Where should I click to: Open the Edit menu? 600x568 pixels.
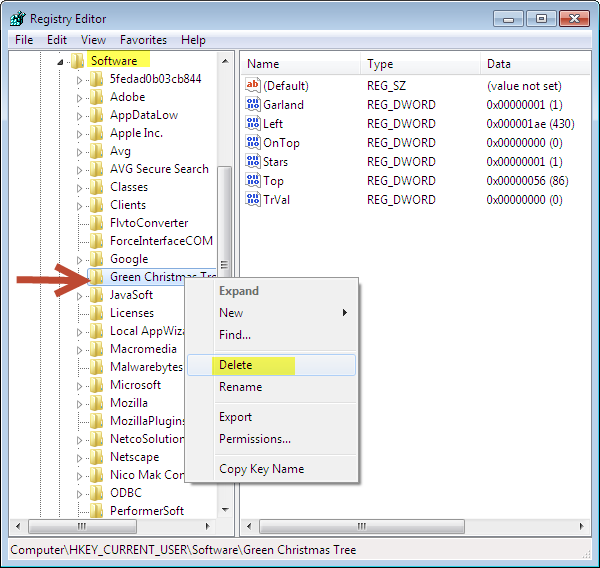click(57, 40)
